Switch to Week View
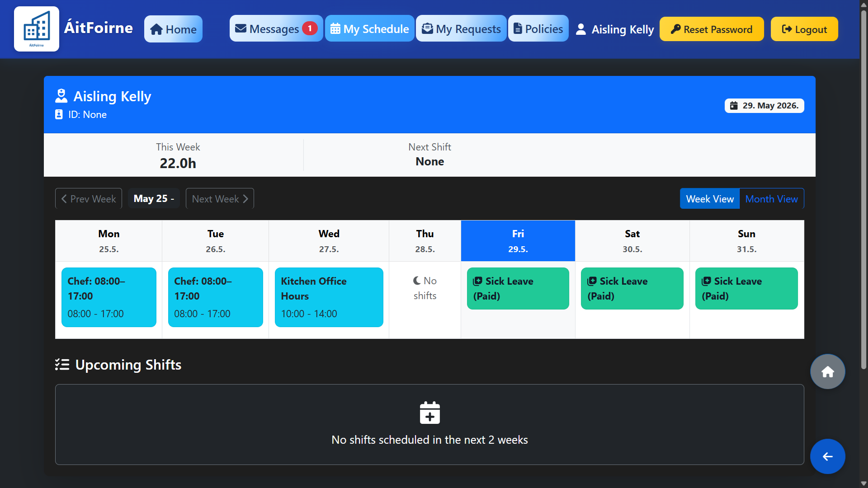 pos(709,198)
